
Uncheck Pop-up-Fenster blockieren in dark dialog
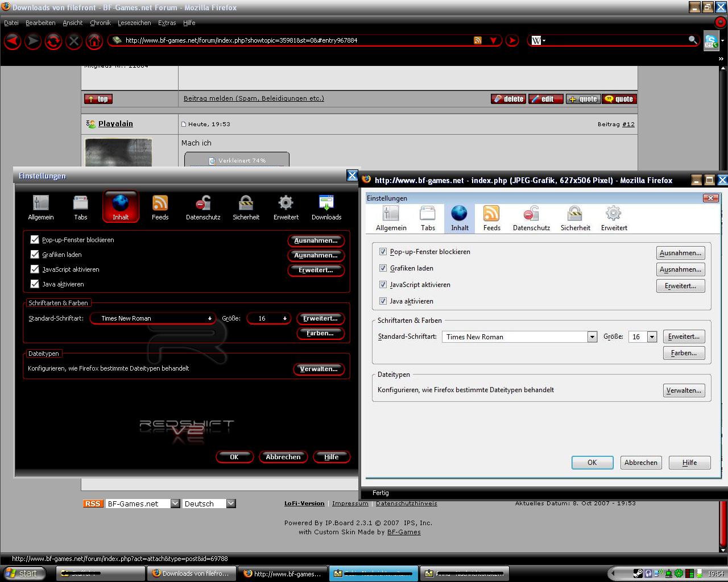tap(35, 240)
